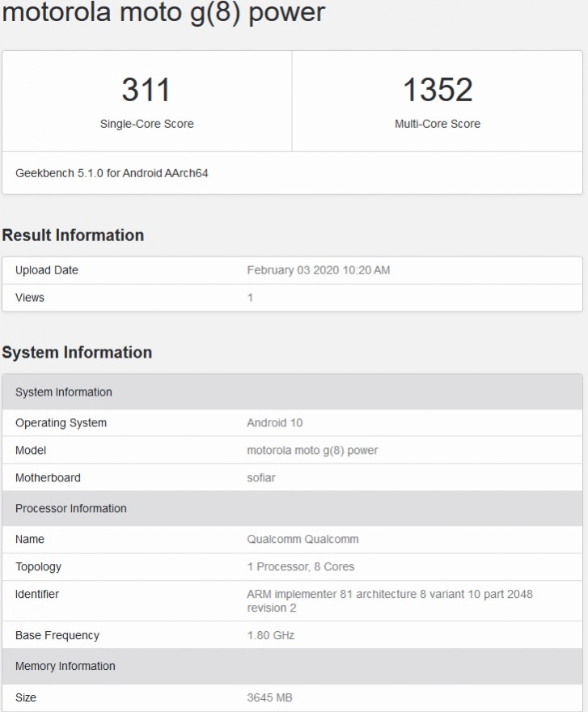Click the memory size value '3645 MB'

271,697
